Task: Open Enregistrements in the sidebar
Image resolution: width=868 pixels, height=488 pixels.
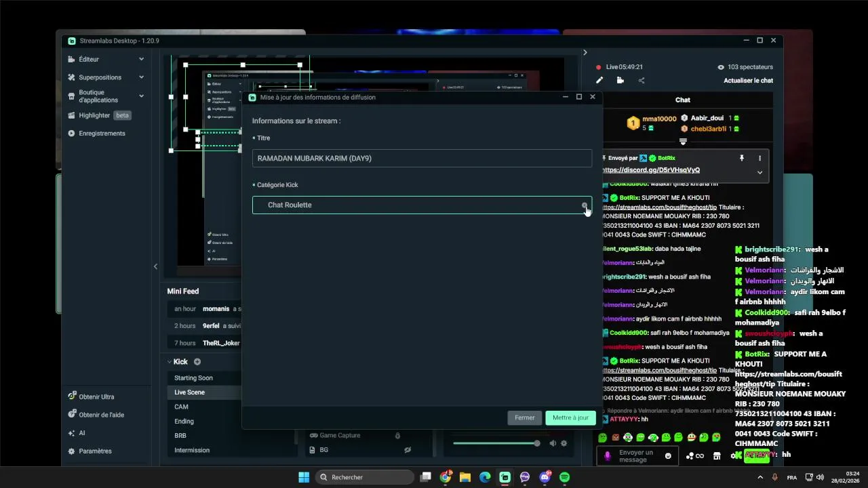Action: tap(97, 134)
